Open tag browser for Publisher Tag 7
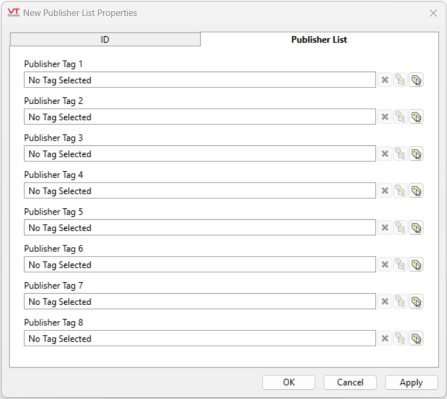This screenshot has width=447, height=399. [x=400, y=302]
